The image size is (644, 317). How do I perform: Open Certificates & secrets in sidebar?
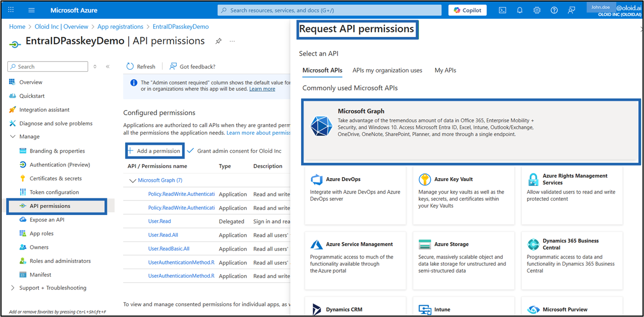56,178
